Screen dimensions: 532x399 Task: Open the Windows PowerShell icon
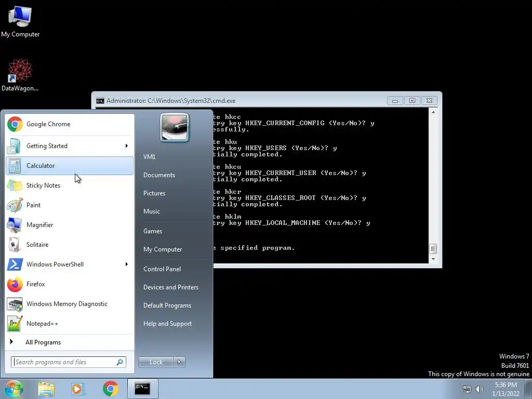[x=15, y=264]
